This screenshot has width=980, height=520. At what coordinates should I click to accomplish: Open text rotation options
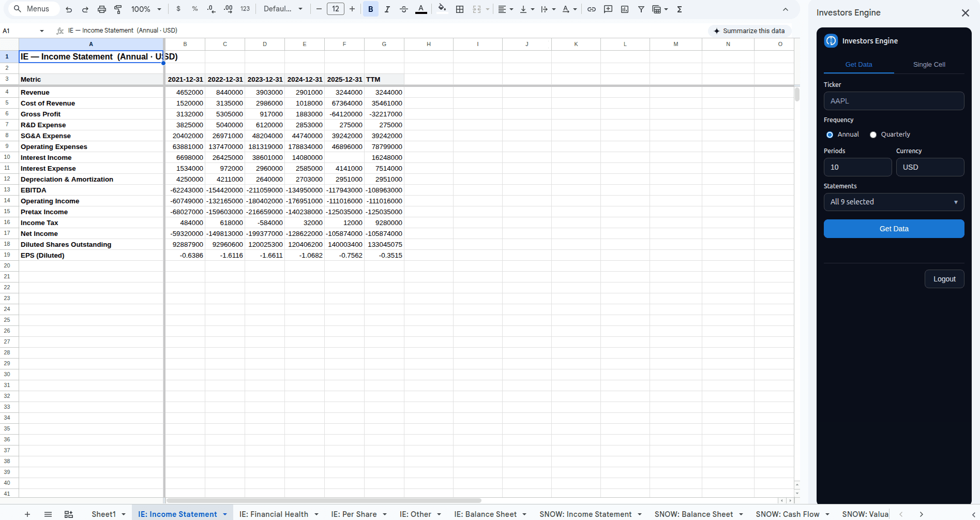(569, 9)
